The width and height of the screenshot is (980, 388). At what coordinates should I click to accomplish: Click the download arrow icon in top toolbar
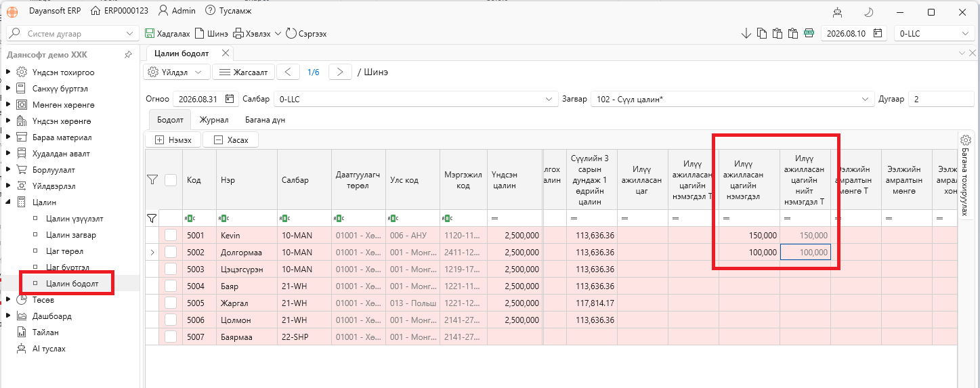746,33
